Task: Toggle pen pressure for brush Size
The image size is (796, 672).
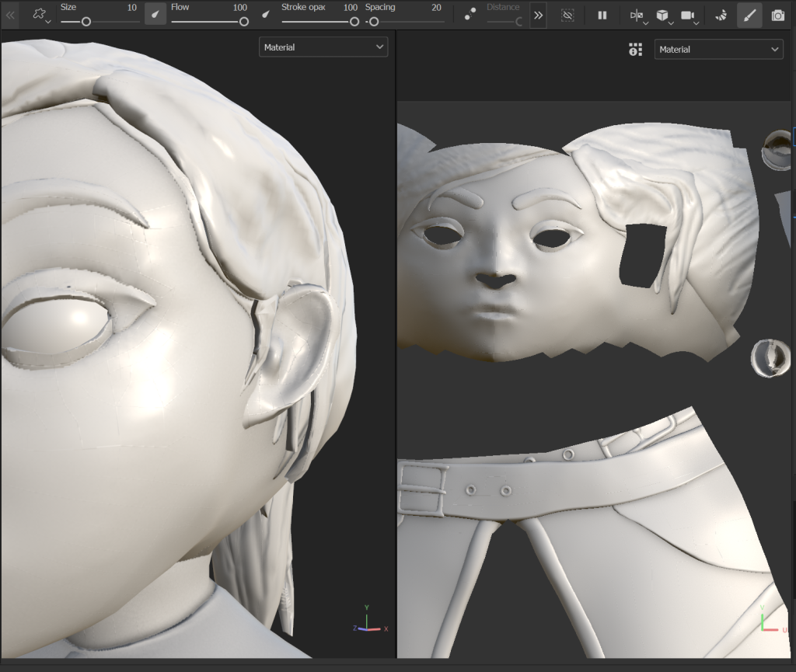Action: coord(155,14)
